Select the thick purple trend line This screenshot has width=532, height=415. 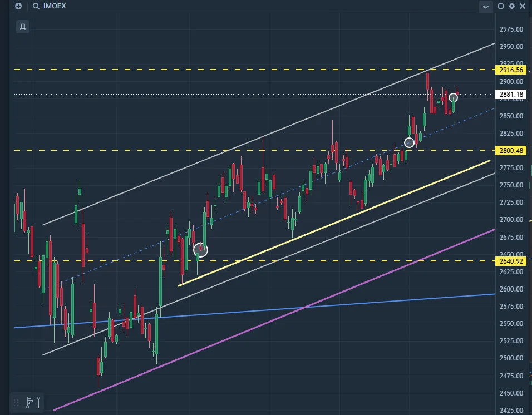274,320
